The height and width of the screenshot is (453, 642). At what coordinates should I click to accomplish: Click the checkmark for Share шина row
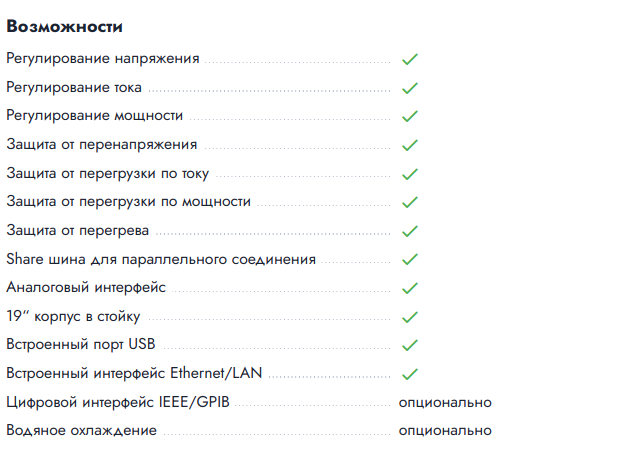click(x=410, y=259)
